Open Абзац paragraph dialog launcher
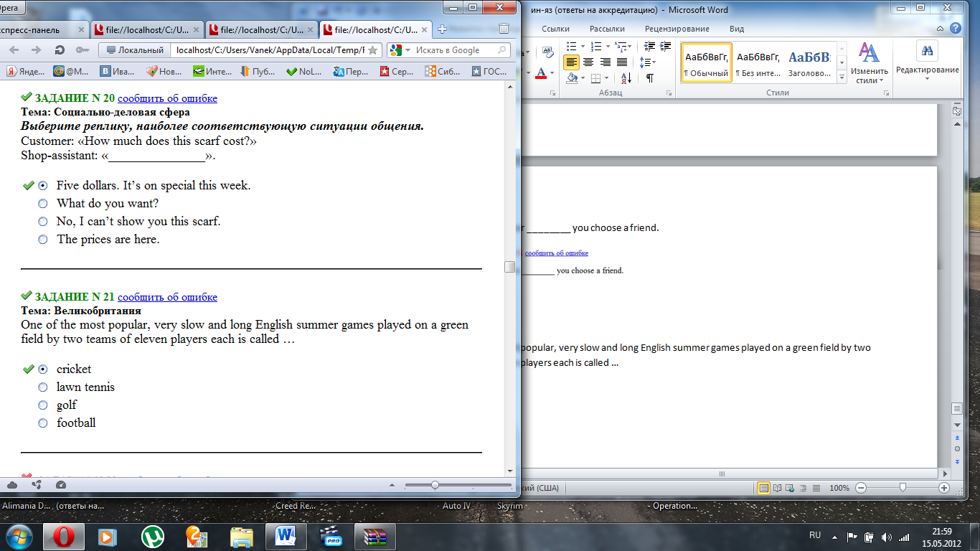The image size is (980, 551). (x=669, y=93)
